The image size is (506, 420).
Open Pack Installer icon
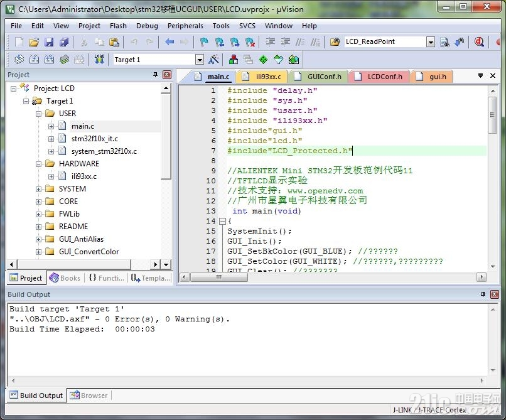pyautogui.click(x=294, y=60)
